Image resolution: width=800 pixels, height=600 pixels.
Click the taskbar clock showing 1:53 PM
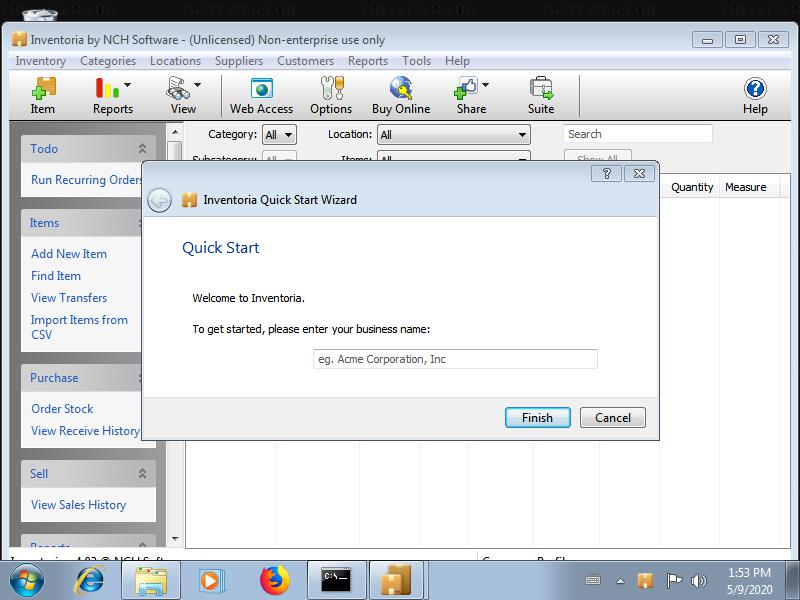coord(749,581)
